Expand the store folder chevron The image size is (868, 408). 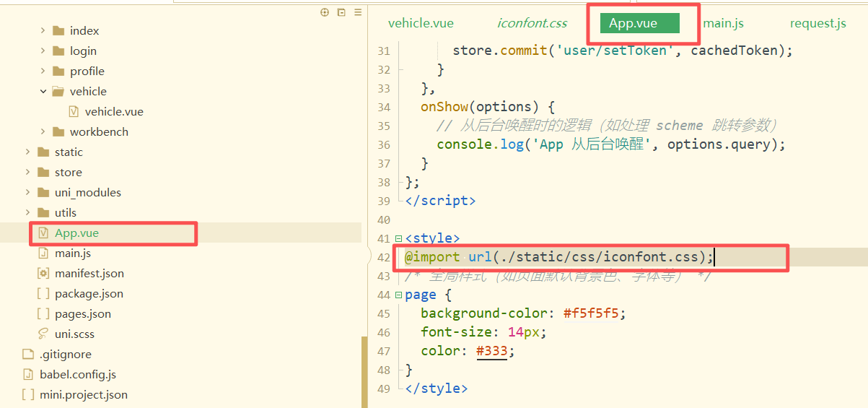click(27, 172)
